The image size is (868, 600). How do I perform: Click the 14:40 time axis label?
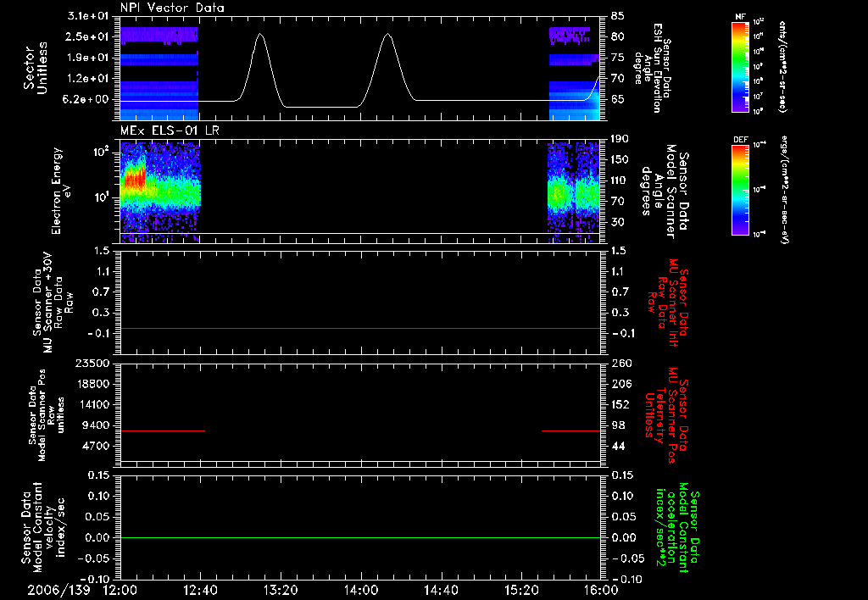(x=441, y=590)
